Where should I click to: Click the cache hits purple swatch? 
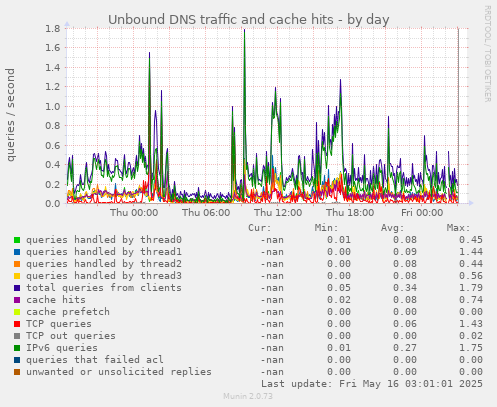coord(17,300)
